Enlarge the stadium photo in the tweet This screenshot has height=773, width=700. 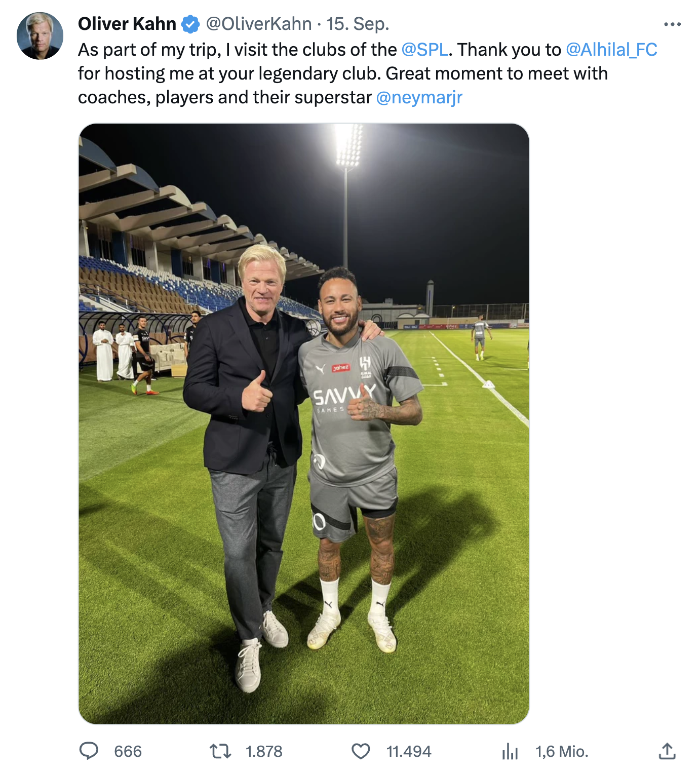tap(304, 423)
